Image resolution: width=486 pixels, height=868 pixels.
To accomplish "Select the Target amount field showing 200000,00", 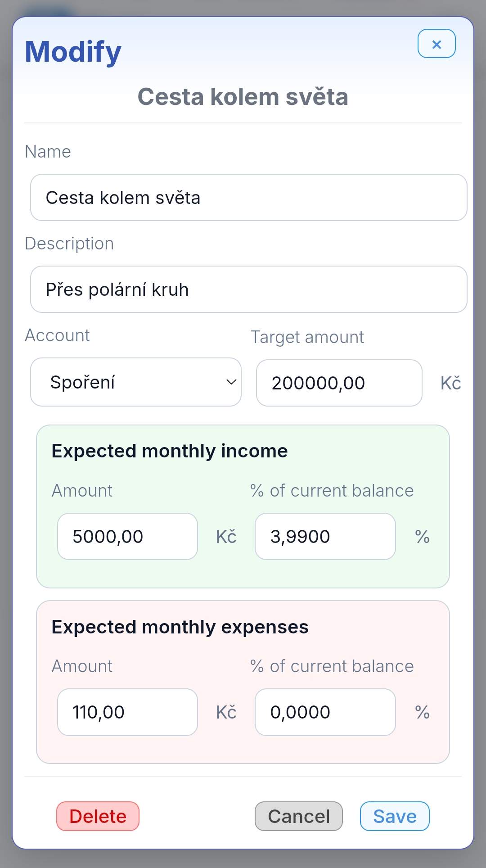I will pos(339,383).
